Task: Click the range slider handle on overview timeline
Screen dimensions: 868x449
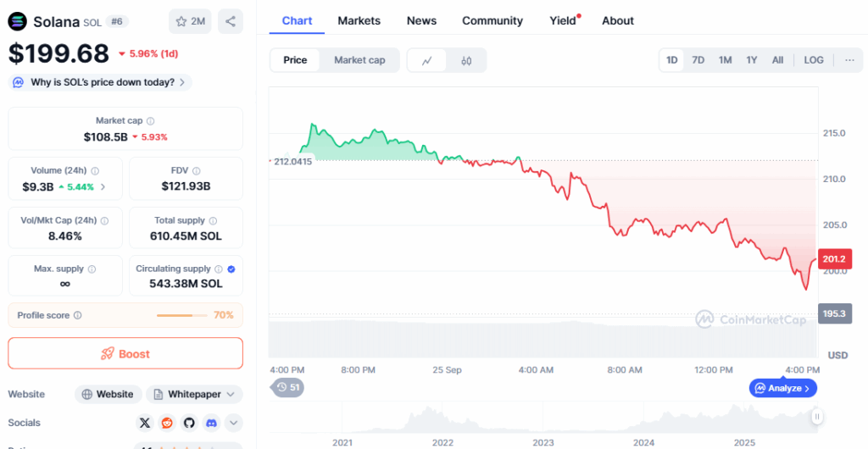Action: [816, 416]
